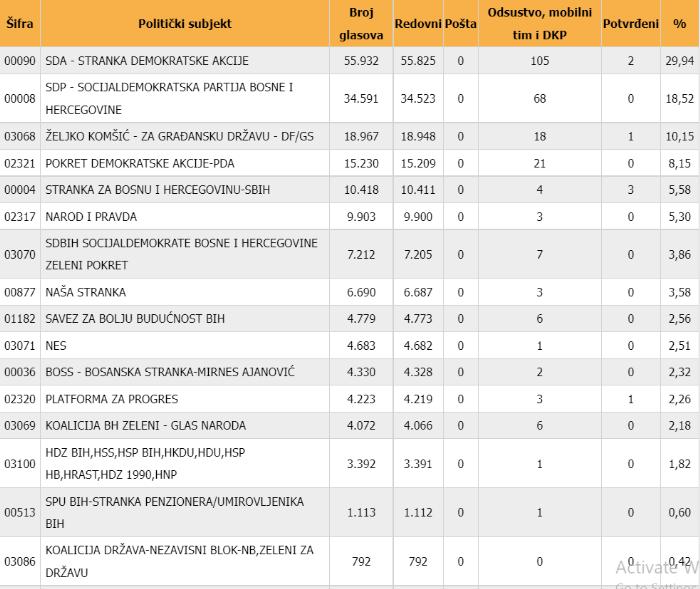Click the Politički subjekt column header
700x589 pixels.
[x=185, y=23]
